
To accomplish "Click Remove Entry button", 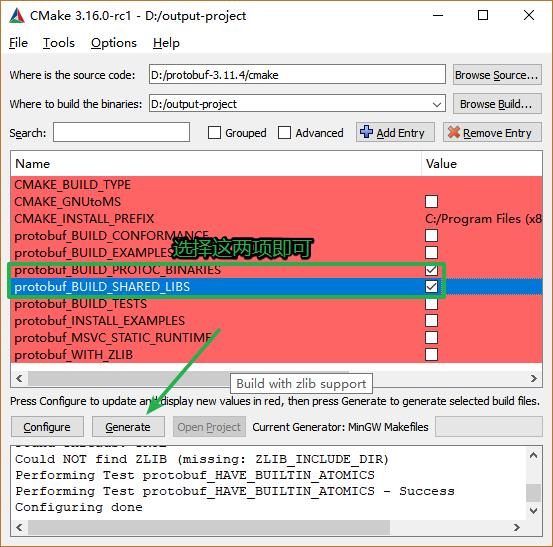I will [492, 133].
